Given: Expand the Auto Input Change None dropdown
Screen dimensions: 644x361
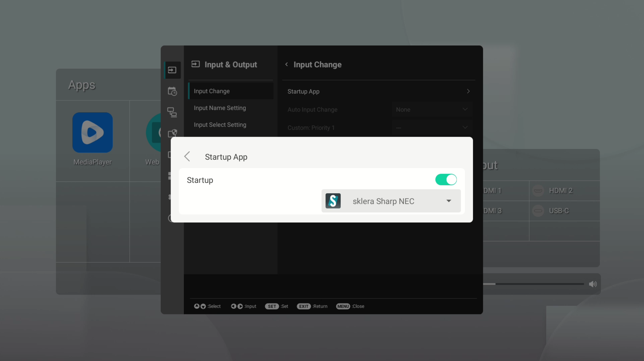Looking at the screenshot, I should [x=432, y=110].
